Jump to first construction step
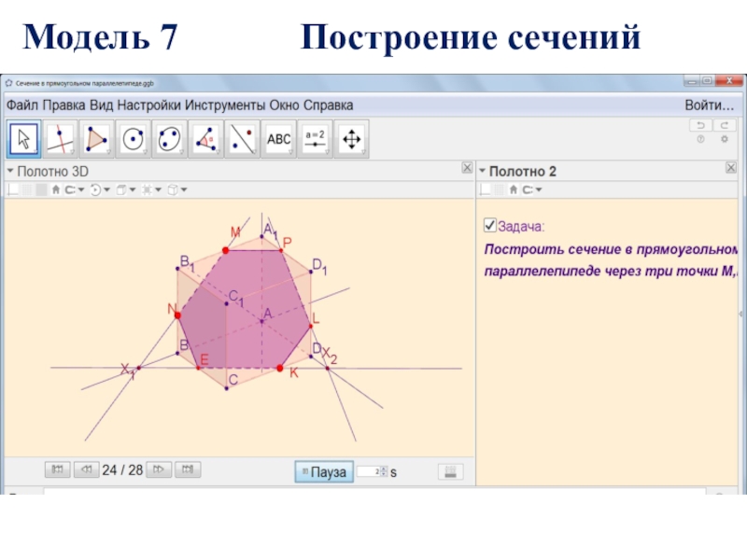The width and height of the screenshot is (747, 560). click(57, 469)
